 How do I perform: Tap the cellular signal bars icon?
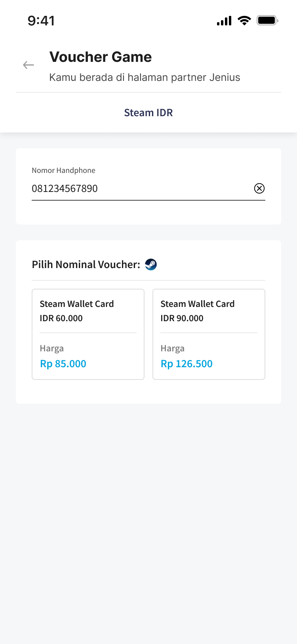(224, 21)
